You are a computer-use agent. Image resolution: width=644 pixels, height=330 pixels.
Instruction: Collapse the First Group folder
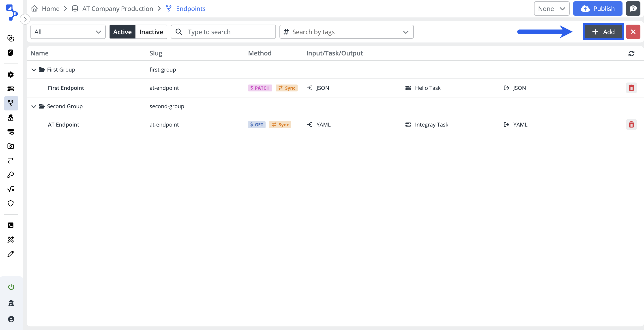point(34,70)
